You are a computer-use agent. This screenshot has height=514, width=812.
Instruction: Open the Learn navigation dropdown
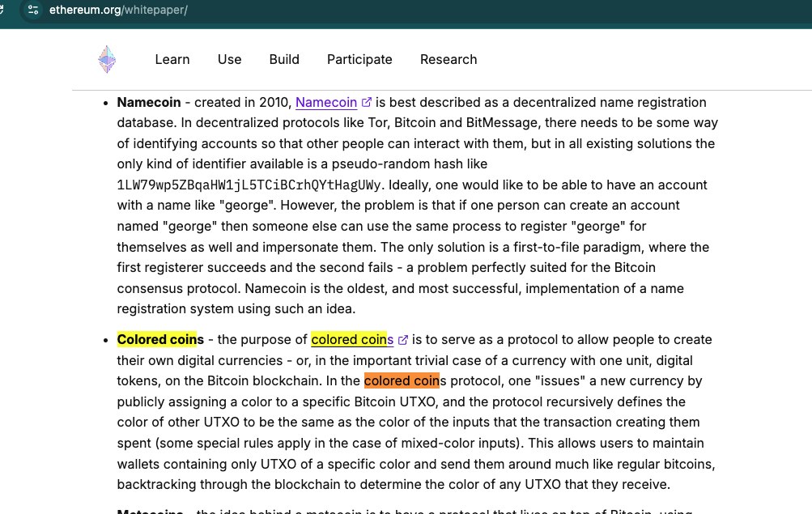coord(172,59)
